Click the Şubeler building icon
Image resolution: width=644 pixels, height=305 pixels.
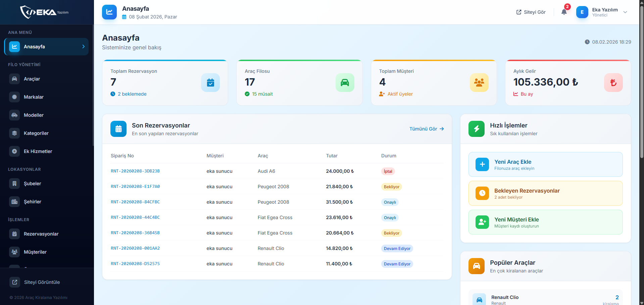tap(14, 184)
